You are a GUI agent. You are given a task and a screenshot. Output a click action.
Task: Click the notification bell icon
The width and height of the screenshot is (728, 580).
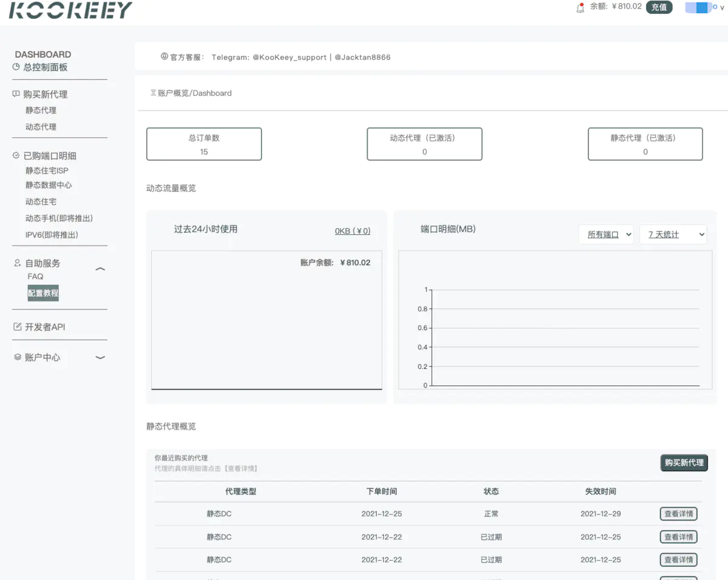(580, 8)
